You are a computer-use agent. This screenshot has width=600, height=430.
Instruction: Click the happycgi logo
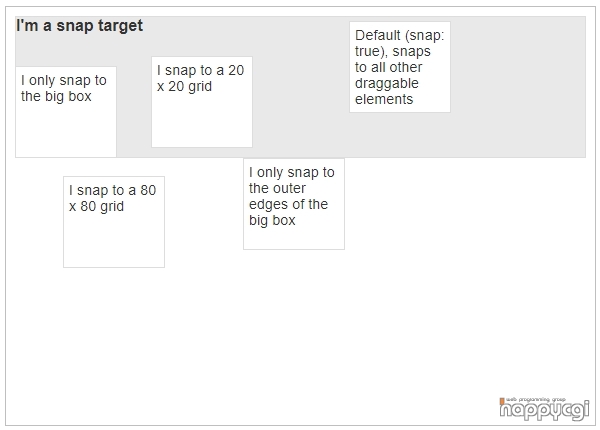pos(544,409)
